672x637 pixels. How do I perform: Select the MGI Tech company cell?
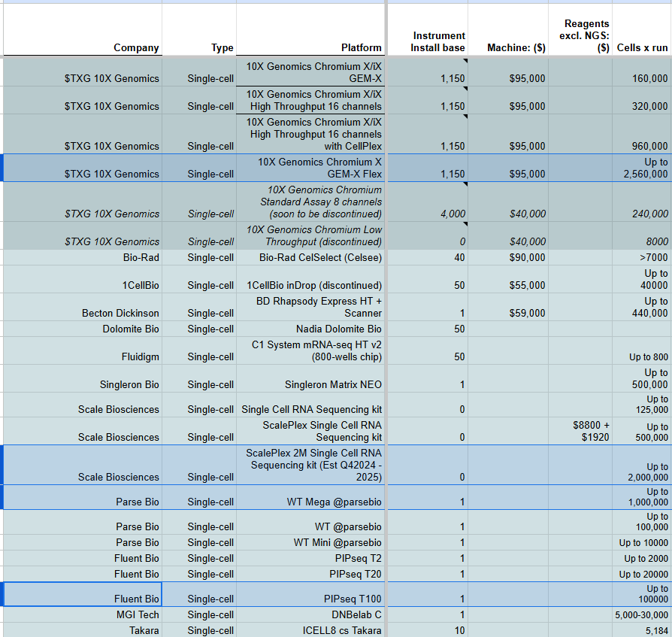click(x=83, y=614)
